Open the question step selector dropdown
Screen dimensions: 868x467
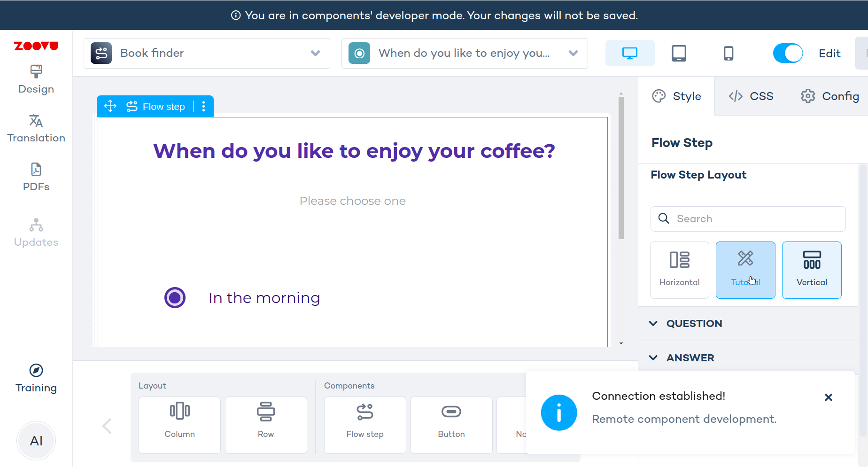464,53
